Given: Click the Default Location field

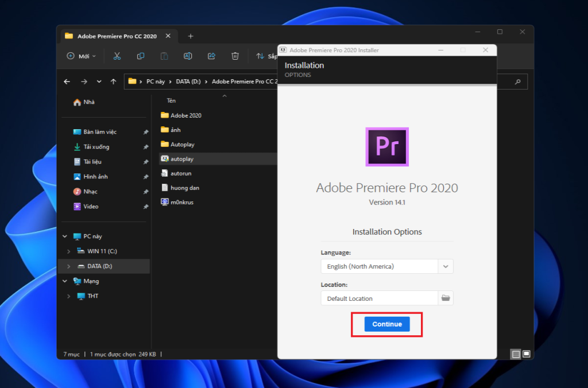Looking at the screenshot, I should 379,298.
